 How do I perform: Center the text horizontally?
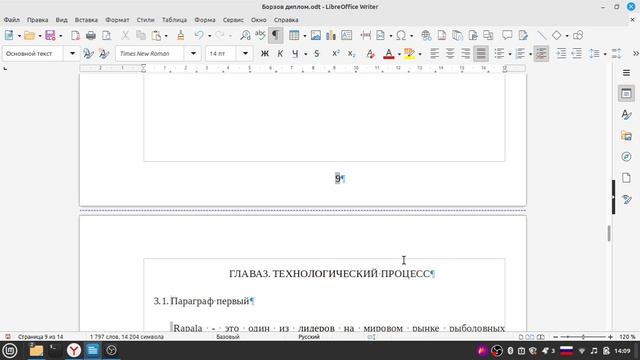[x=450, y=53]
